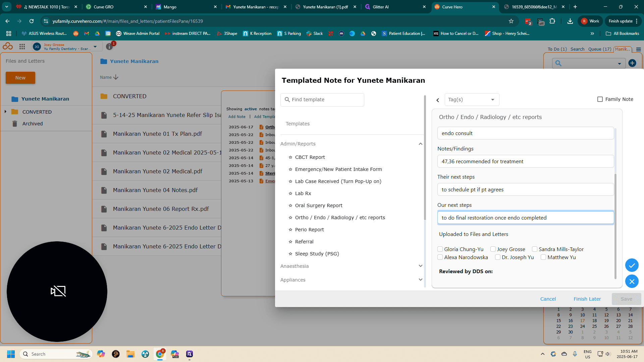Check the Family Note checkbox
This screenshot has width=644, height=362.
coord(600,99)
